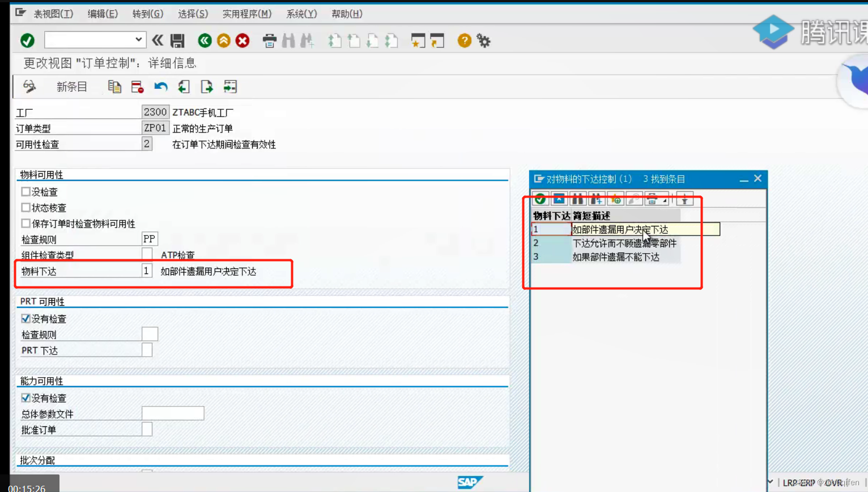Click the other entry icon

pos(230,87)
